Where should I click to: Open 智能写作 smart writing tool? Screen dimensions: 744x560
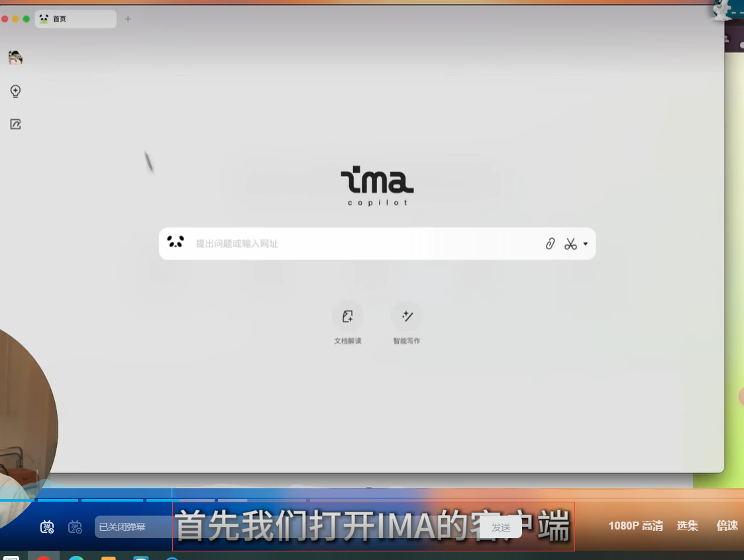(407, 323)
